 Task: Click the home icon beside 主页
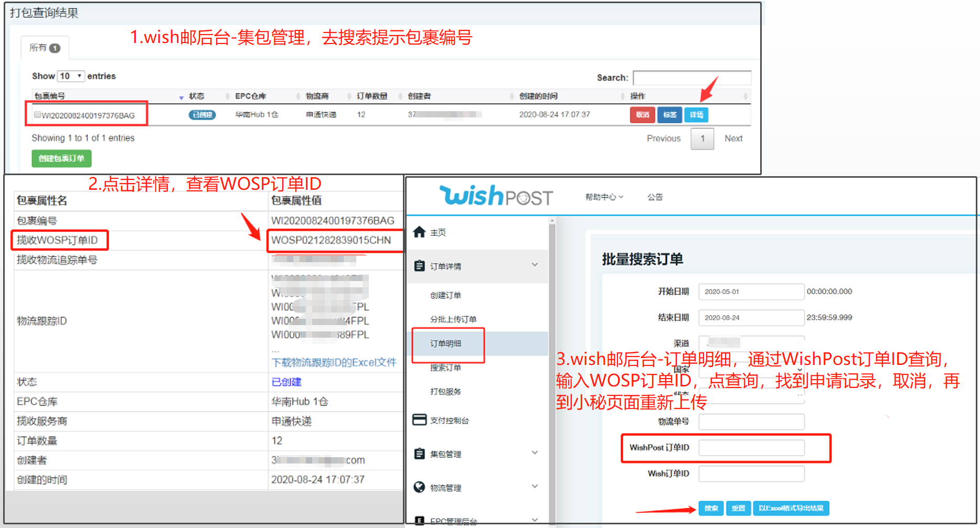point(419,232)
